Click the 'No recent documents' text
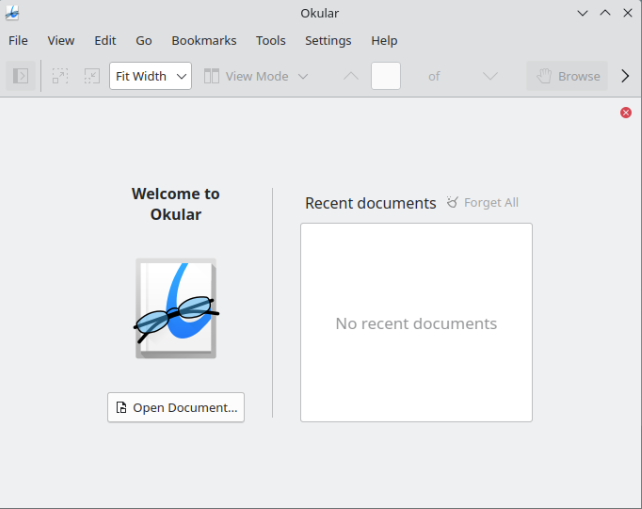 (x=416, y=323)
